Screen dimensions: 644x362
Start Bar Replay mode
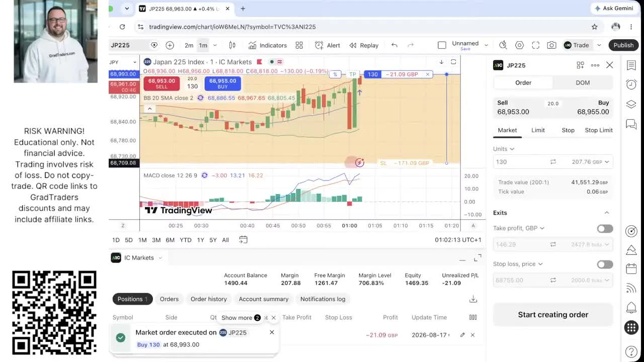point(364,45)
